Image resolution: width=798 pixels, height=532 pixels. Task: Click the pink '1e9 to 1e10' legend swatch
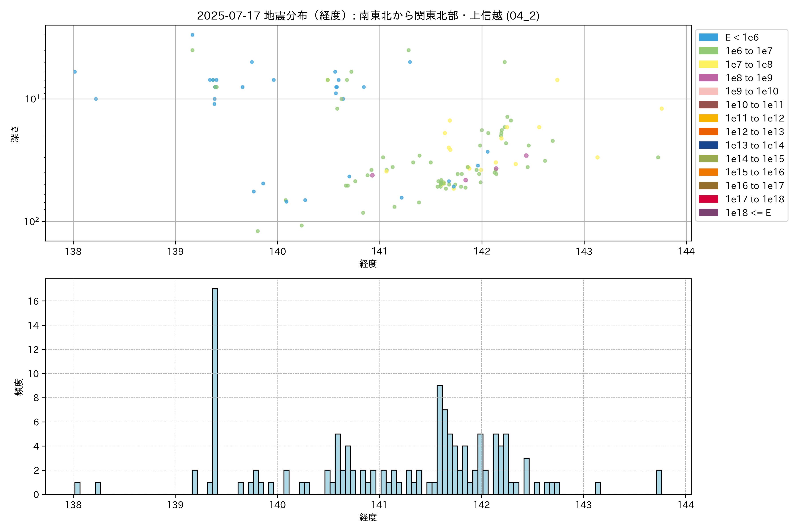(x=708, y=91)
